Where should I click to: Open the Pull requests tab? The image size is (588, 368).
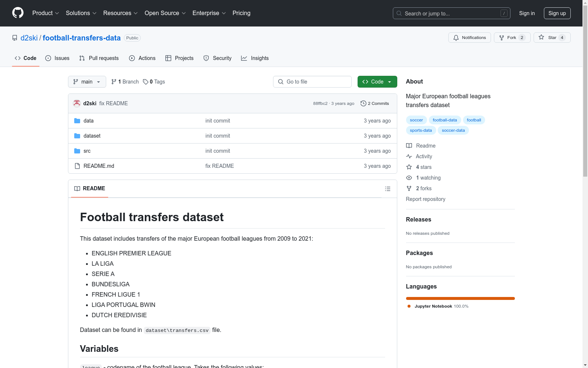(x=99, y=58)
